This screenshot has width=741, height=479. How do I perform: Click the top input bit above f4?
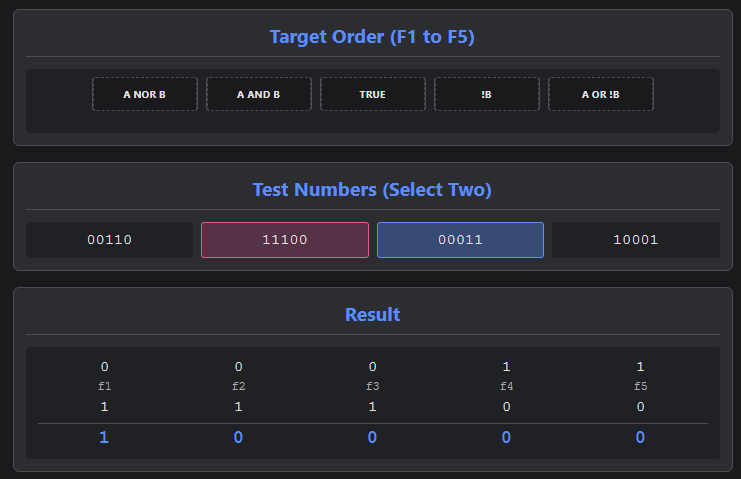[x=506, y=367]
